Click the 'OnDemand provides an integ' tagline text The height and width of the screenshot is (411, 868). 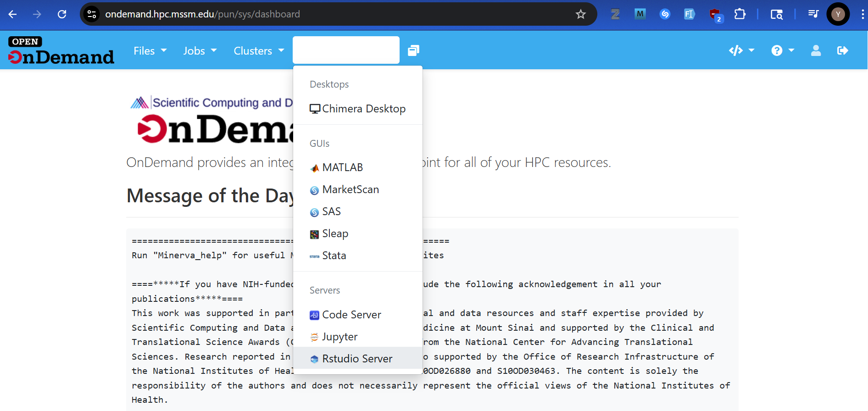click(x=210, y=162)
